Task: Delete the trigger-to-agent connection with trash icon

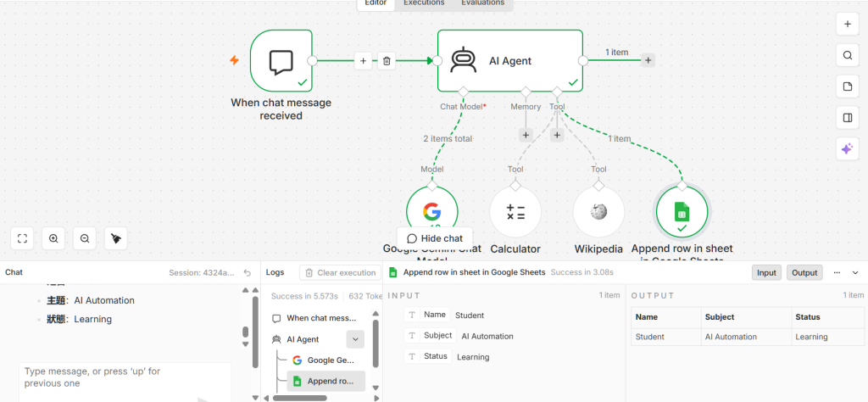Action: tap(387, 61)
